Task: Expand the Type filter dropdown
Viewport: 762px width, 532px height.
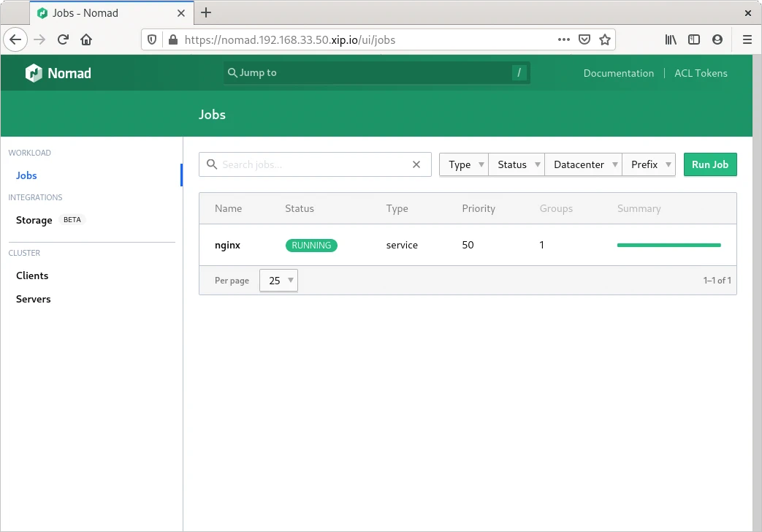Action: pos(463,164)
